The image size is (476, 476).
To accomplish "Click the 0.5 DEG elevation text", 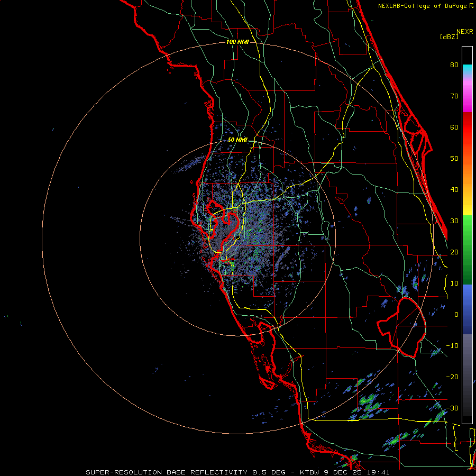I will [x=269, y=472].
